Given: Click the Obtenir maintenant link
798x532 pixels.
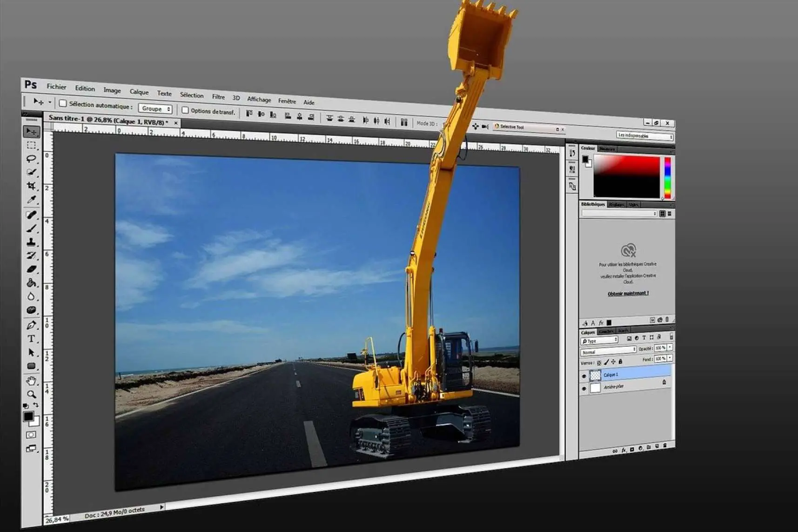Looking at the screenshot, I should 628,293.
